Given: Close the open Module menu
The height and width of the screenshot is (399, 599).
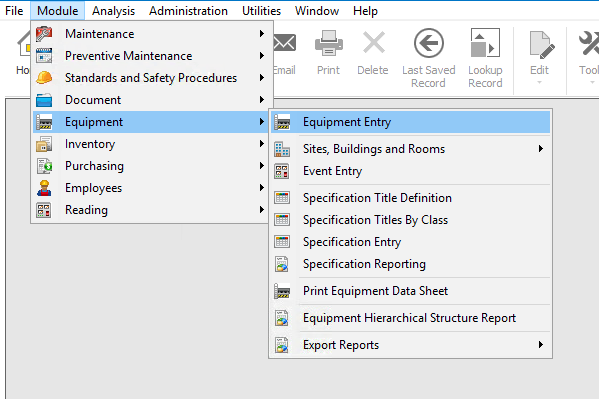Looking at the screenshot, I should point(57,11).
